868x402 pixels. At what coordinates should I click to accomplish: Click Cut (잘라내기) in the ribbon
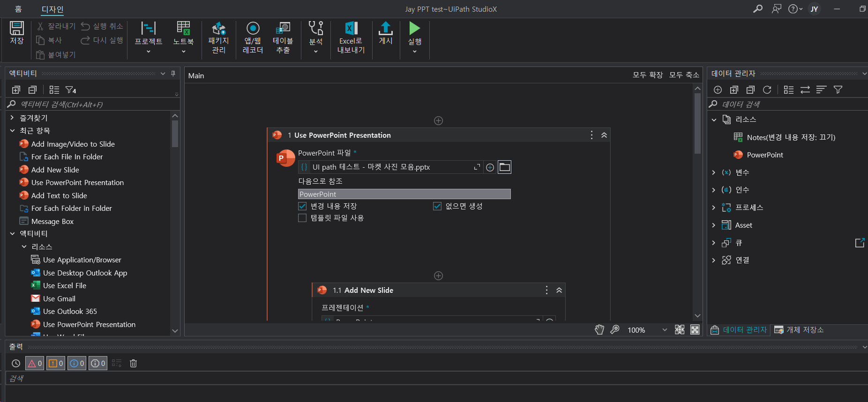coord(56,26)
